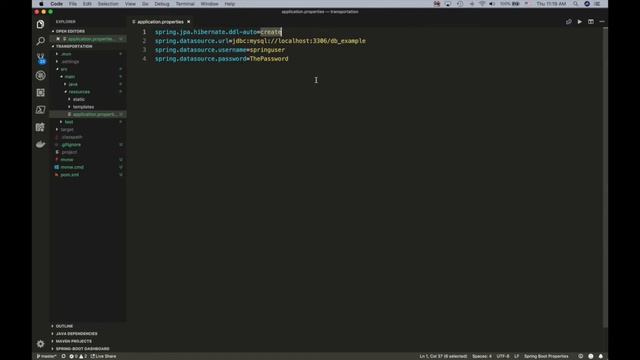This screenshot has height=360, width=640.
Task: Open the terminal-style activity bar icon
Action: pos(40,109)
